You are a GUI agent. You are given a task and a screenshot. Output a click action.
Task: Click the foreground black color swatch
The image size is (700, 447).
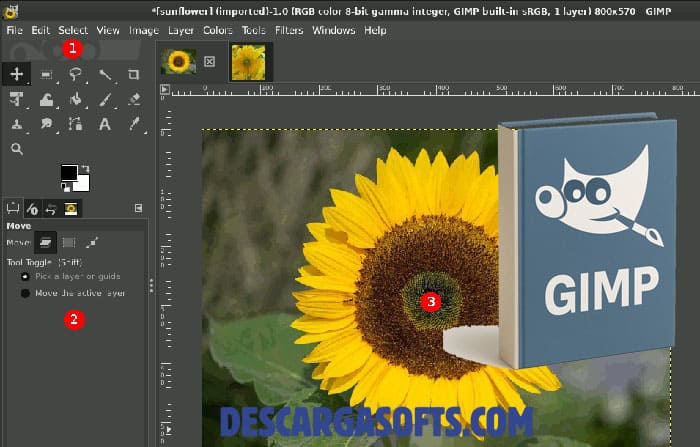[x=68, y=172]
